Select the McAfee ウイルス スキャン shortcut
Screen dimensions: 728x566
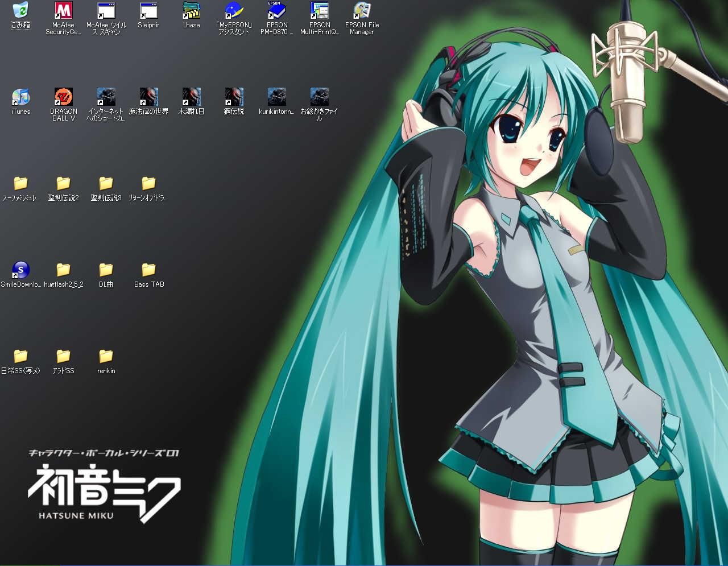tap(106, 18)
